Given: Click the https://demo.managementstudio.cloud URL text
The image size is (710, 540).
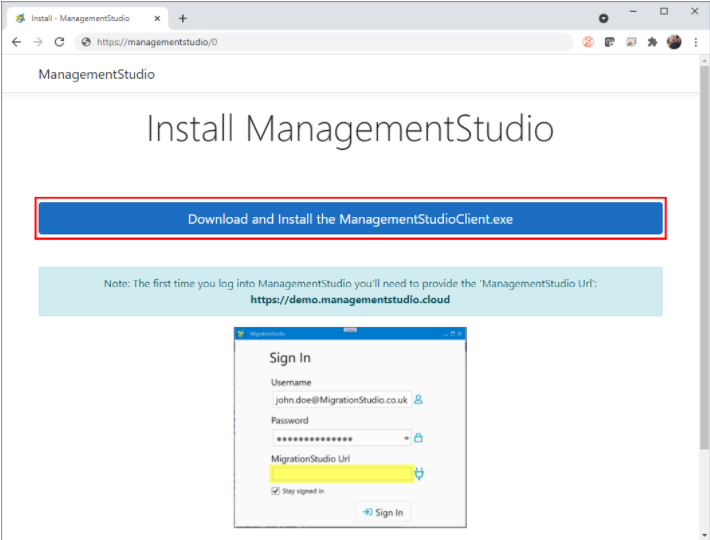Looking at the screenshot, I should (350, 300).
